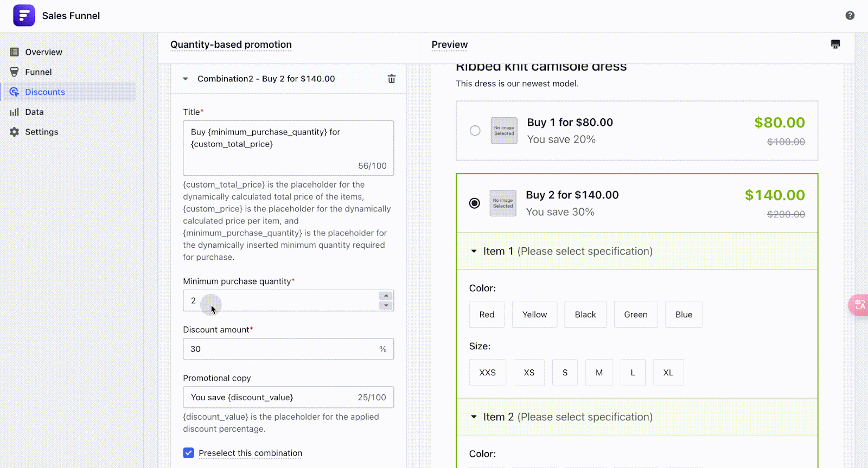Screen dimensions: 868x468
Task: Click the Buy 2 for $140.00 product thumbnail
Action: click(x=503, y=203)
